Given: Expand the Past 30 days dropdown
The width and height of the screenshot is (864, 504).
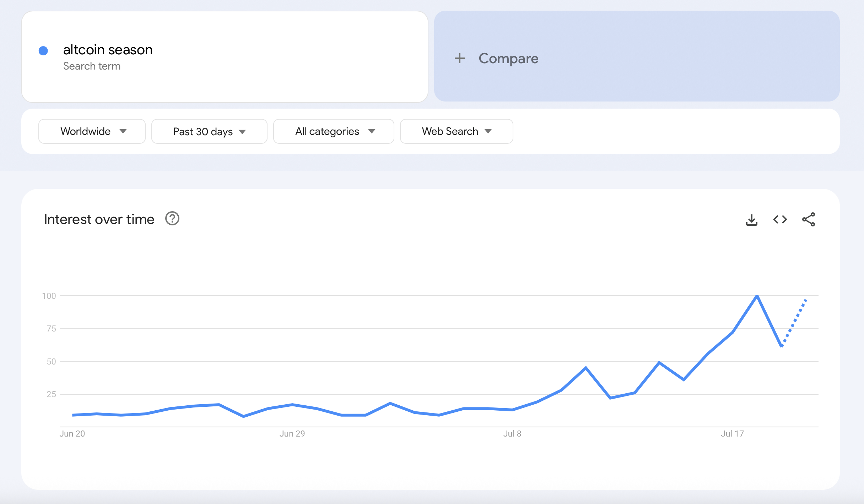Looking at the screenshot, I should coord(209,132).
